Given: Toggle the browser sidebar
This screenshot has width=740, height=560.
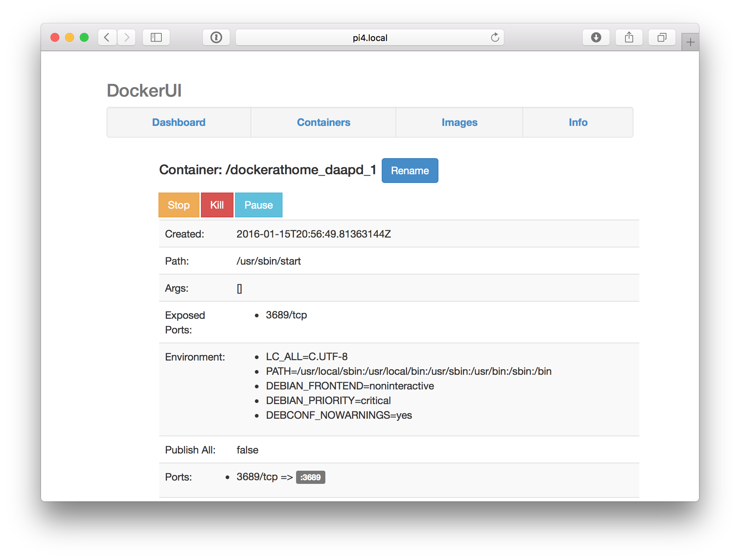Looking at the screenshot, I should [x=156, y=37].
